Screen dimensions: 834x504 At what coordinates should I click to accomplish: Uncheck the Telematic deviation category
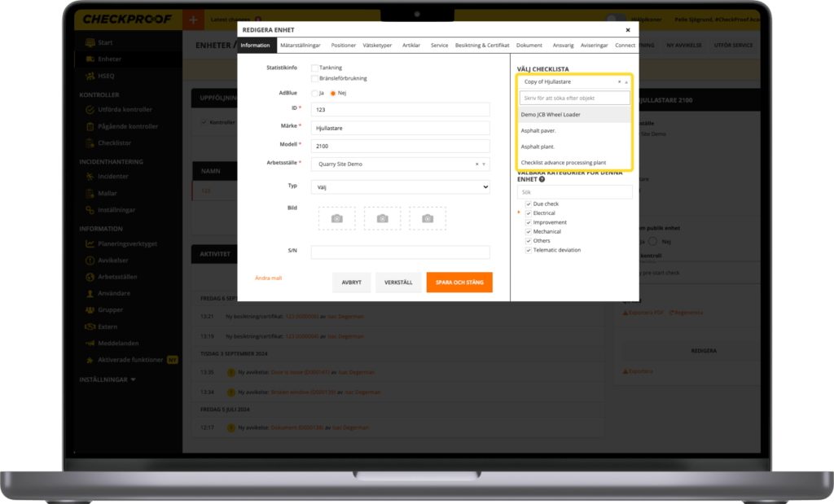point(529,250)
